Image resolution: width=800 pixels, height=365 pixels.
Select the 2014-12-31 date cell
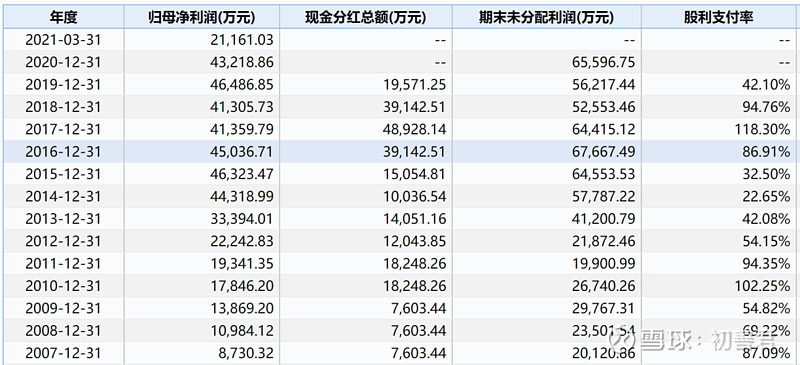click(63, 197)
